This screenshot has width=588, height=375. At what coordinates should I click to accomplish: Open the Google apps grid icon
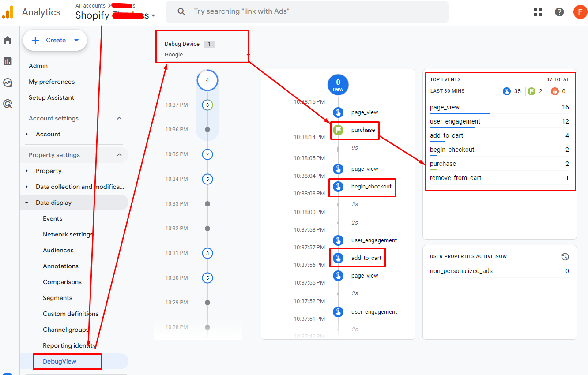(538, 12)
